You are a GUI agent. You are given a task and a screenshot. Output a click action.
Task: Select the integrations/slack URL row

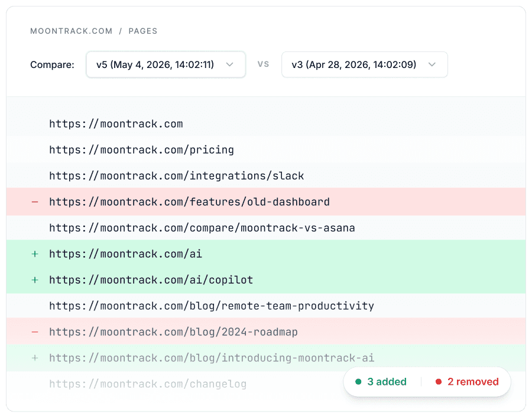point(266,176)
